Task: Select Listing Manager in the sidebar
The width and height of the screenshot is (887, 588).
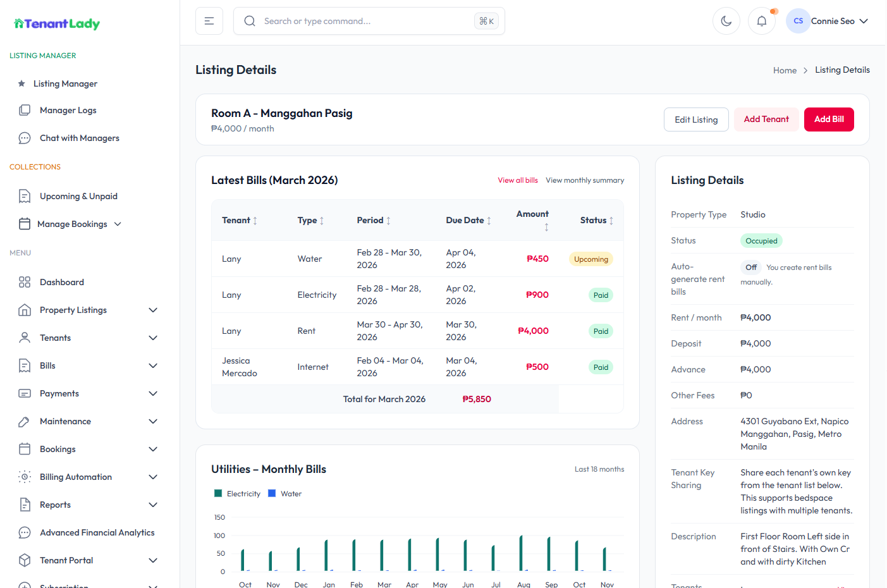Action: pyautogui.click(x=65, y=83)
